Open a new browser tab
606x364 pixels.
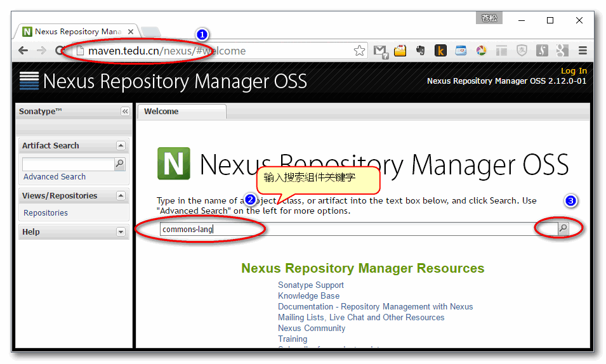click(151, 32)
